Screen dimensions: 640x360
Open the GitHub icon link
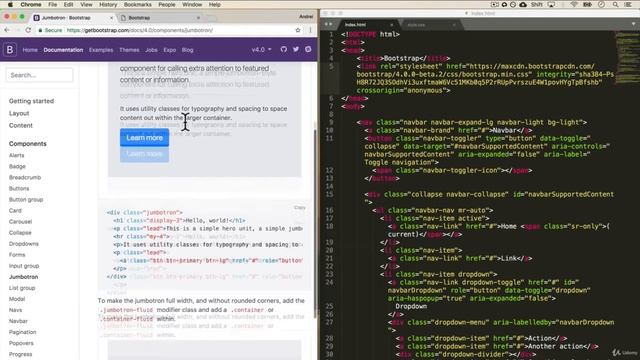(x=284, y=49)
